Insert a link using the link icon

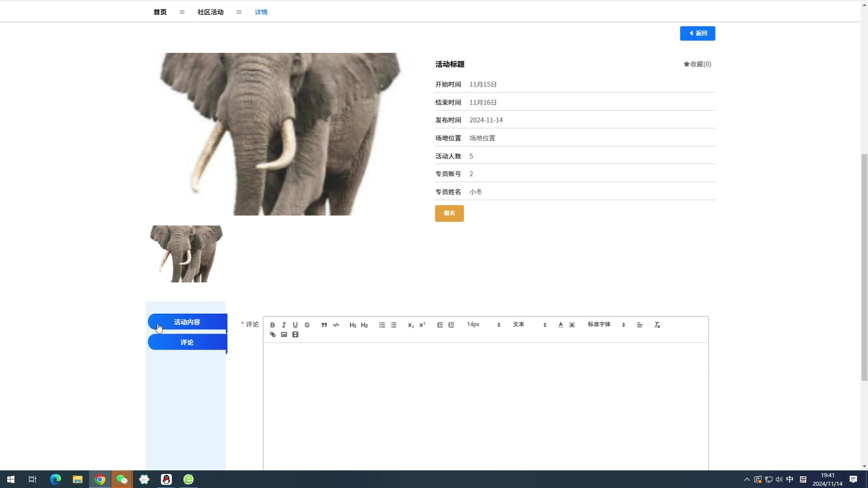pos(273,335)
